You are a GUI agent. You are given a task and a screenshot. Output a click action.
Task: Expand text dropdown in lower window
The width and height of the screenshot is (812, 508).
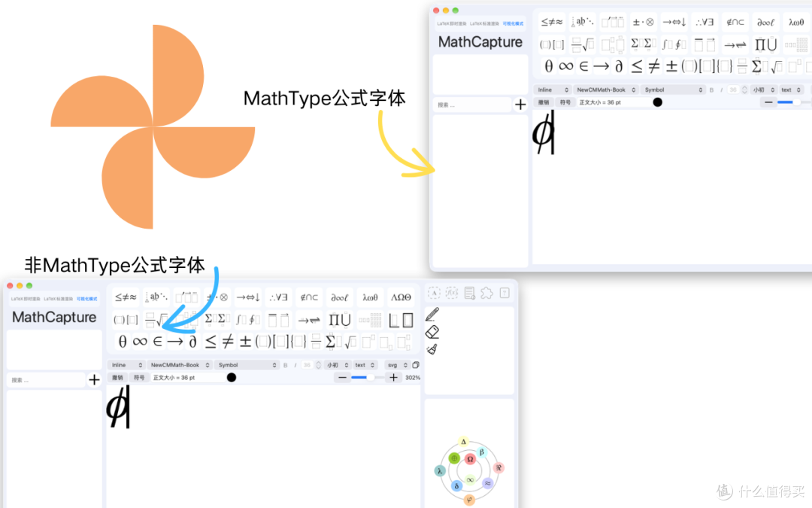click(x=365, y=365)
